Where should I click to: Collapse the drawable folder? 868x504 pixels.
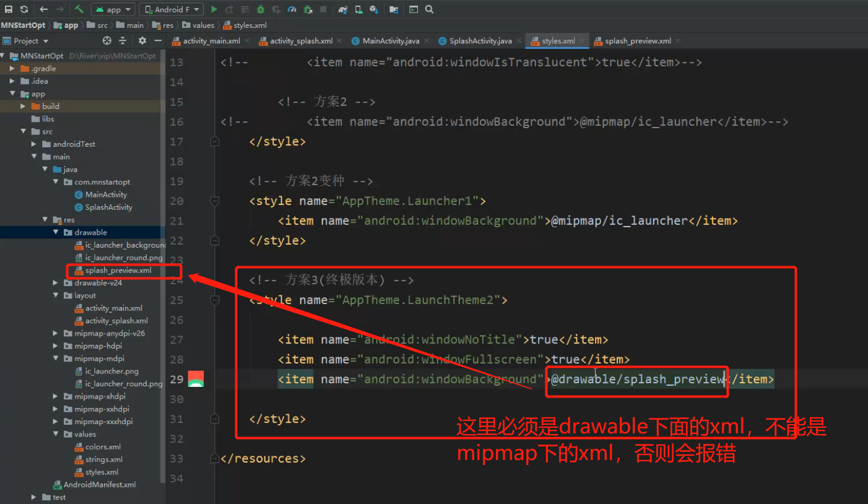[x=56, y=233]
